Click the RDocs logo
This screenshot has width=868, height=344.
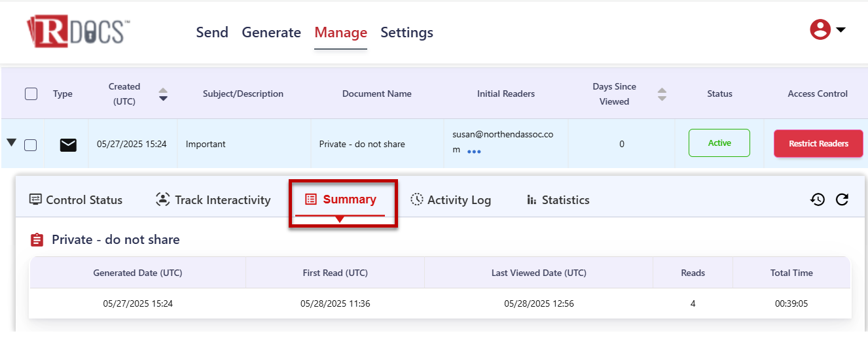pos(79,32)
